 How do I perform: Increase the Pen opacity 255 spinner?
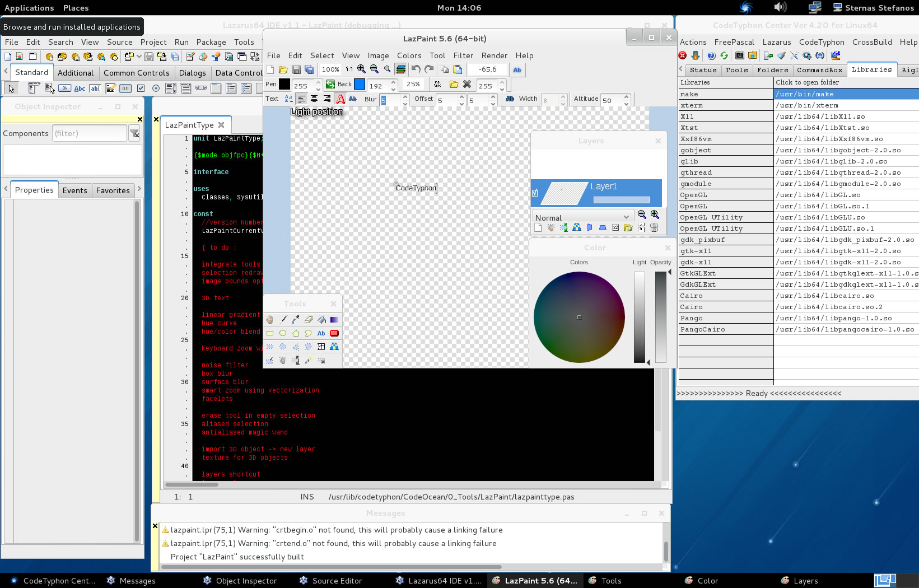318,82
